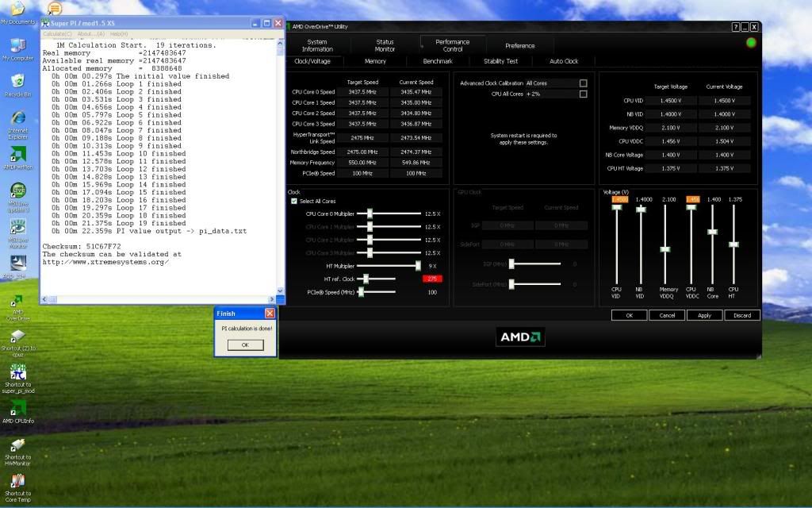Open the Recycle Bin icon
The height and width of the screenshot is (508, 812).
tap(17, 81)
